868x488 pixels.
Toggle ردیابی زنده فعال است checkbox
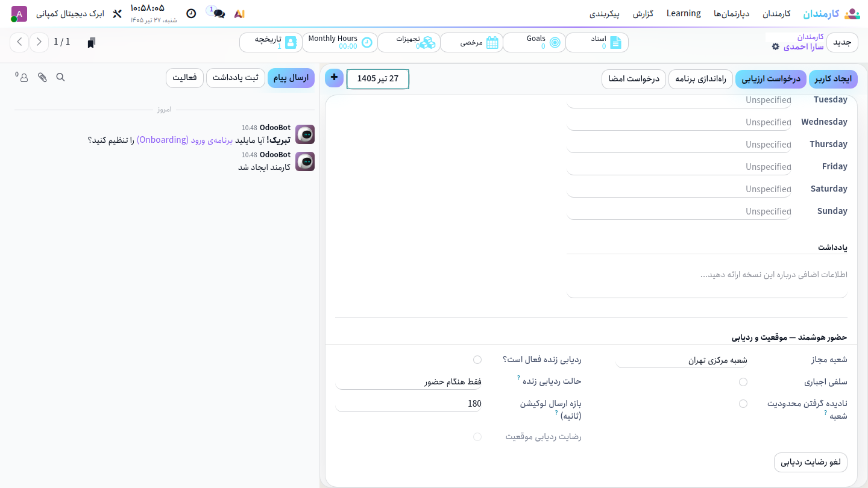[477, 360]
